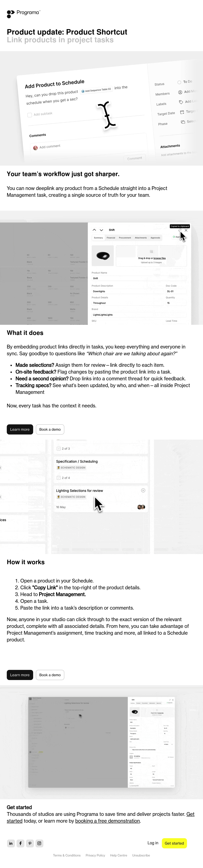This screenshot has width=203, height=868.
Task: Open the Instagram social icon
Action: pos(39,843)
